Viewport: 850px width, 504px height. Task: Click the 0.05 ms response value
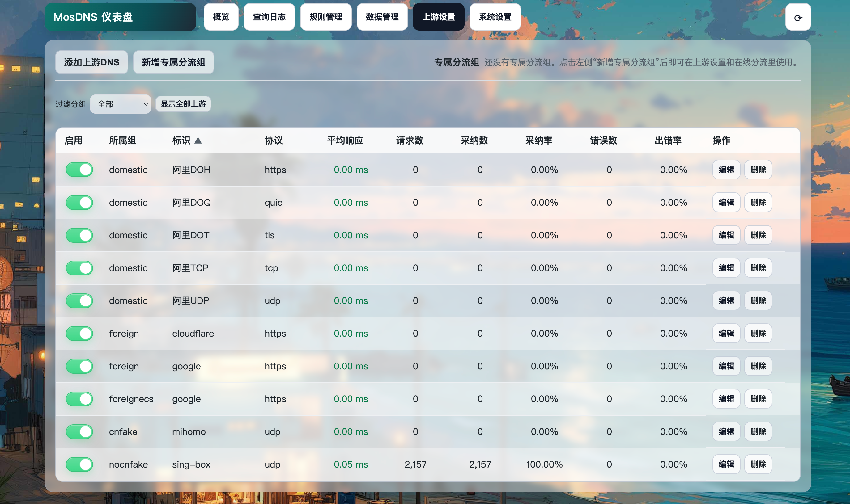(x=351, y=464)
